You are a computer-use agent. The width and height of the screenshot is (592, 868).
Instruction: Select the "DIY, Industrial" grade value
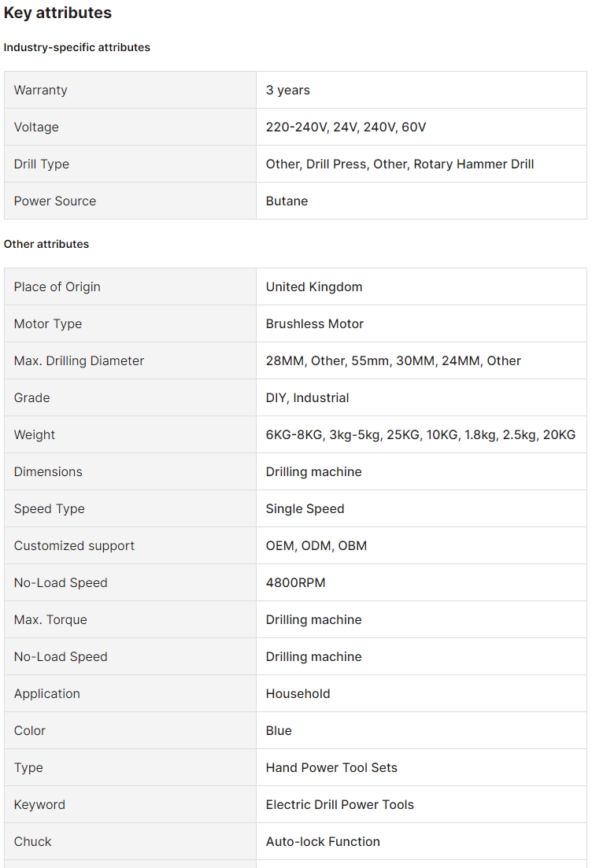click(x=307, y=397)
